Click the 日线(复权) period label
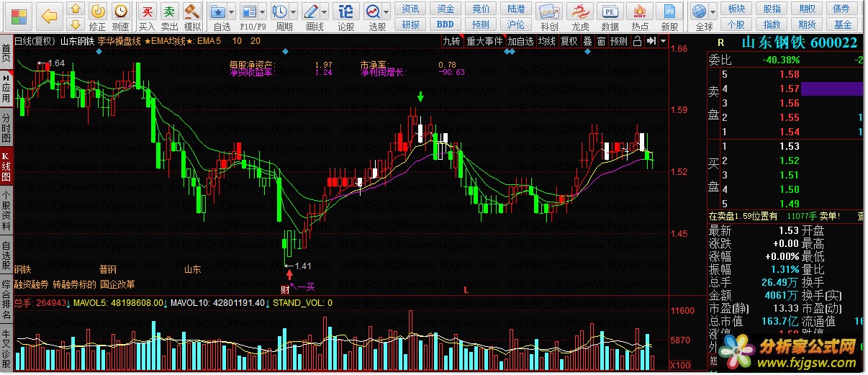868x375 pixels. click(x=35, y=41)
